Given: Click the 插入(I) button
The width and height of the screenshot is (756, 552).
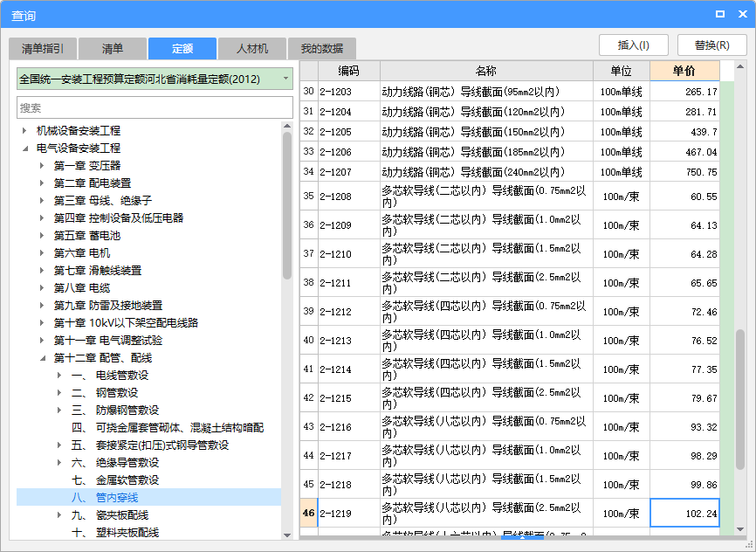Looking at the screenshot, I should point(636,45).
